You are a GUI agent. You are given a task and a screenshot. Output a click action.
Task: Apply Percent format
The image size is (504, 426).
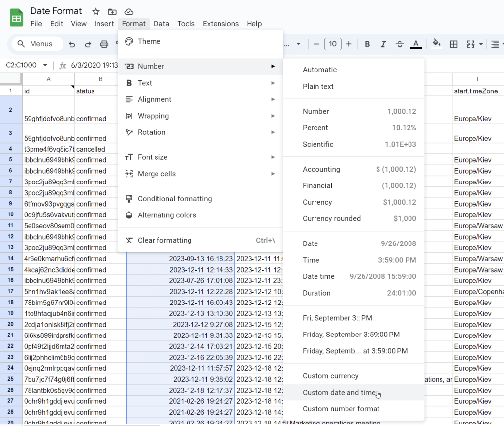(353, 127)
